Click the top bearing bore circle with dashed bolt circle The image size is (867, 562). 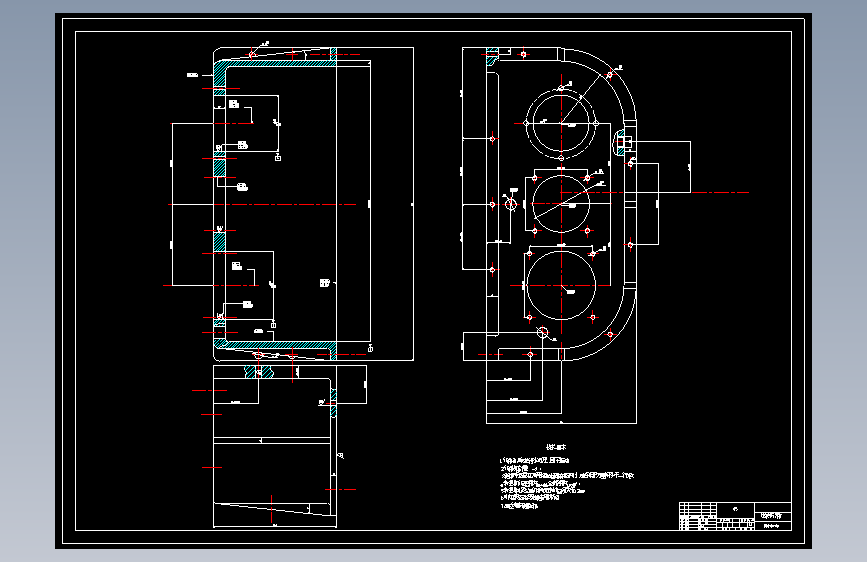[561, 123]
